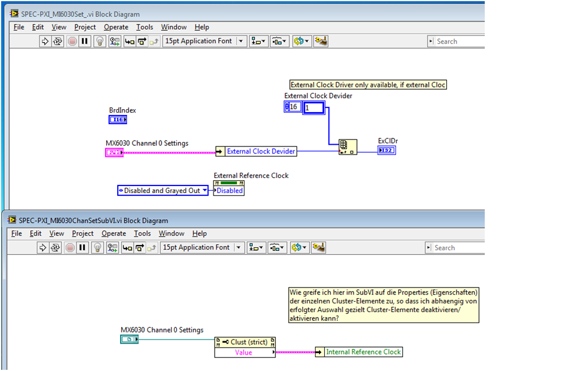Click Abort Execution in ChanSetSubVI.vi toolbar

(x=70, y=247)
